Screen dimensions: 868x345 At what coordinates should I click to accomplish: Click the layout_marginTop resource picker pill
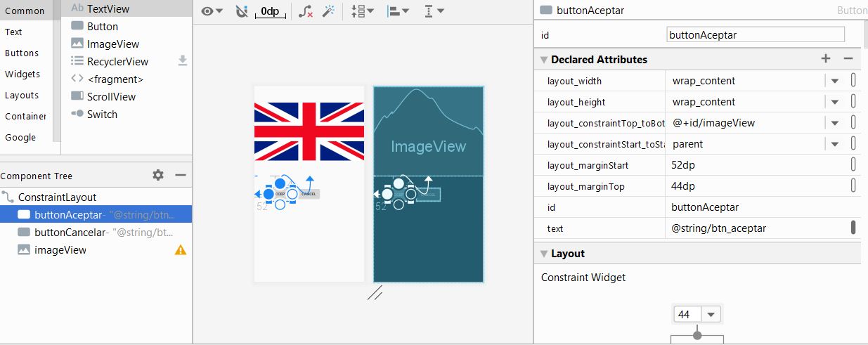tap(853, 186)
